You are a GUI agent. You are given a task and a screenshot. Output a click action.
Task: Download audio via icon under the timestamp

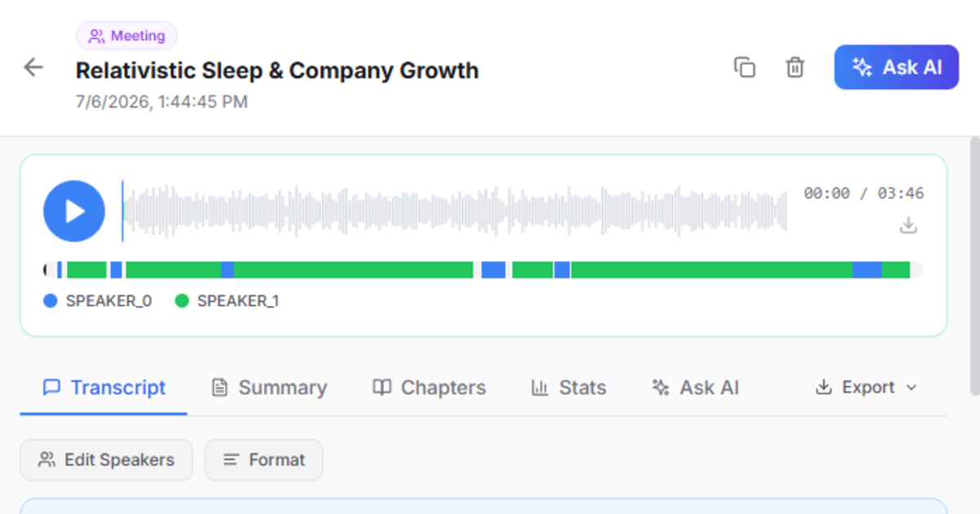tap(908, 226)
